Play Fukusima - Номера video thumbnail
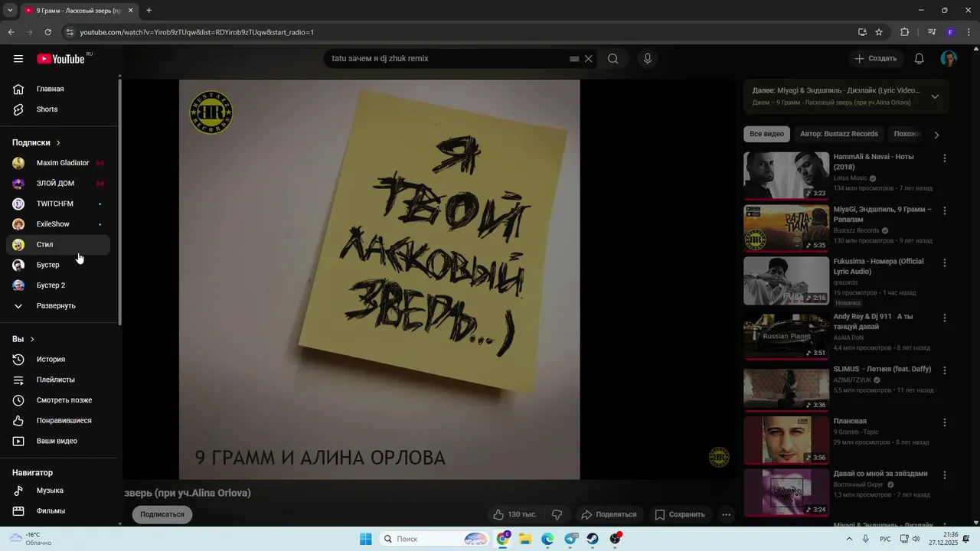This screenshot has width=980, height=551. (x=786, y=281)
